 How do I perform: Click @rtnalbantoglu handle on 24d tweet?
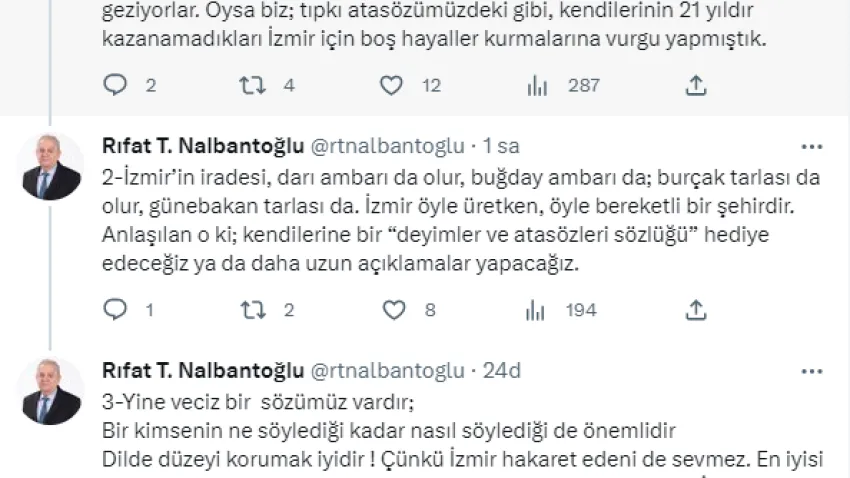point(388,371)
